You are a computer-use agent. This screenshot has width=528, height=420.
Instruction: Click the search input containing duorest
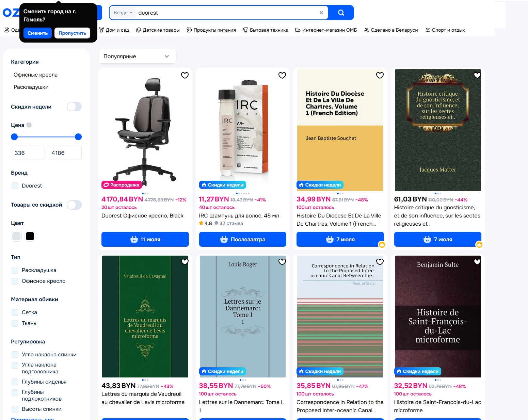tap(226, 13)
